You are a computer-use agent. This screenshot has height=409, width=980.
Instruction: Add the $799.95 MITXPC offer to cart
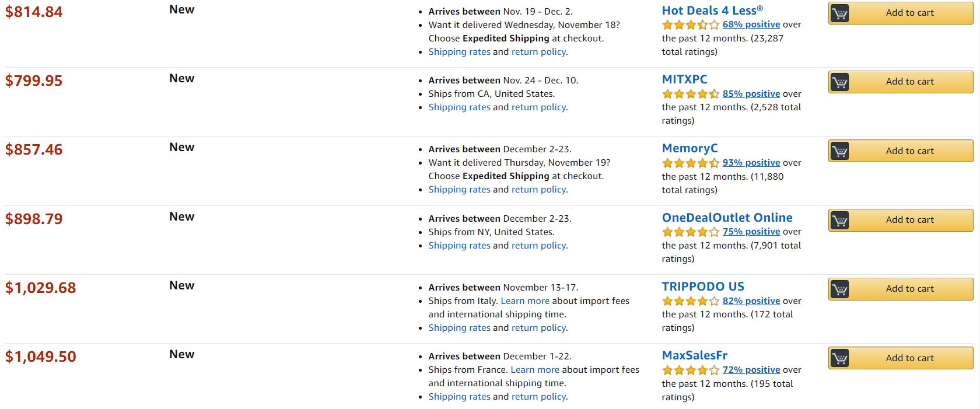pyautogui.click(x=909, y=82)
